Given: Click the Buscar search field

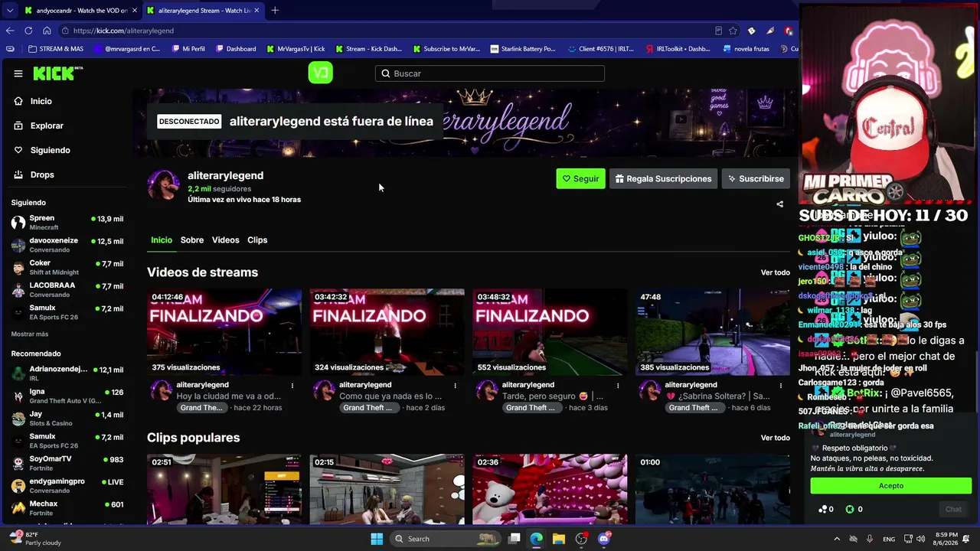Looking at the screenshot, I should 490,73.
